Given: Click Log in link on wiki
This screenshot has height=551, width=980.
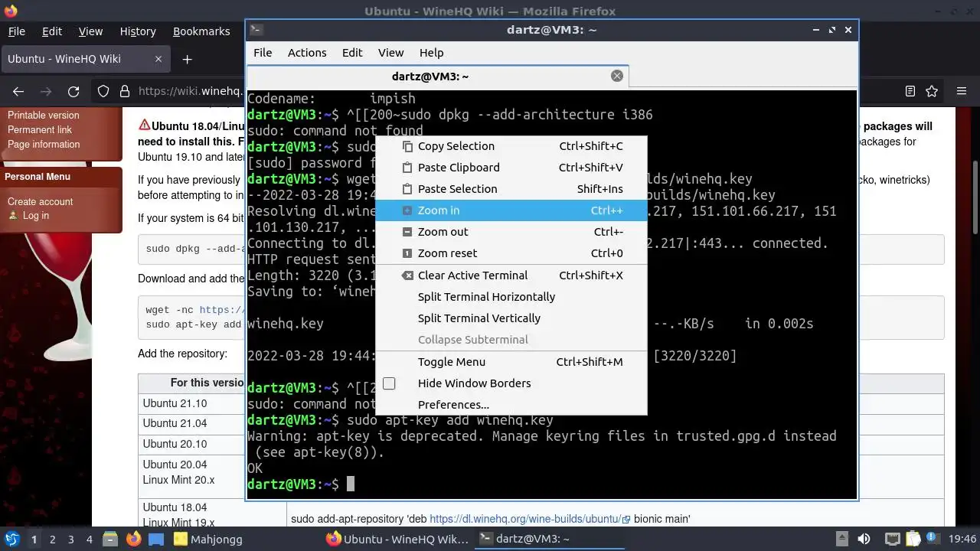Looking at the screenshot, I should pos(36,216).
